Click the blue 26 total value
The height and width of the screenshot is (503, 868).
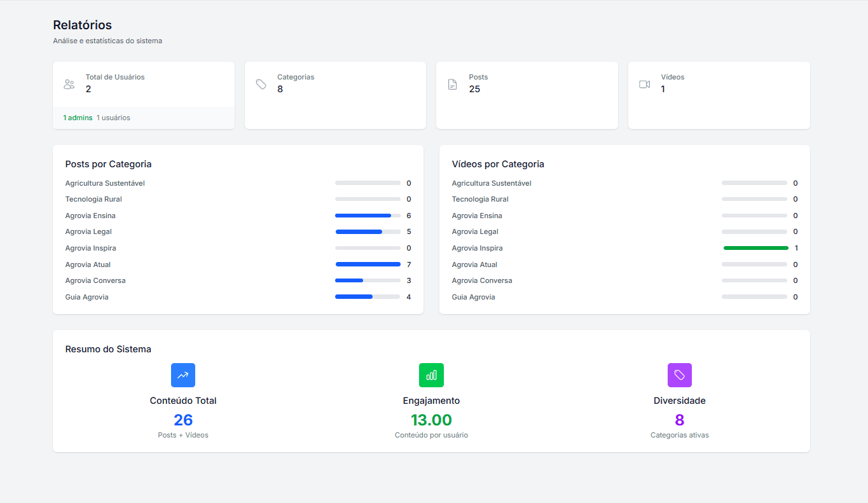[x=183, y=420]
